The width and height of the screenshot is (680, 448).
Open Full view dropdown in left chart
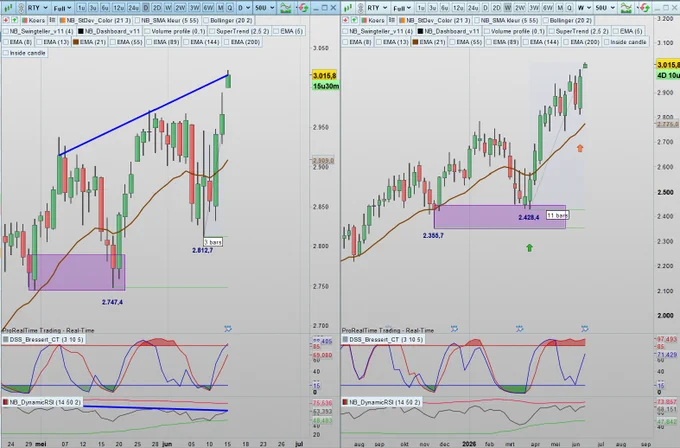pos(63,8)
